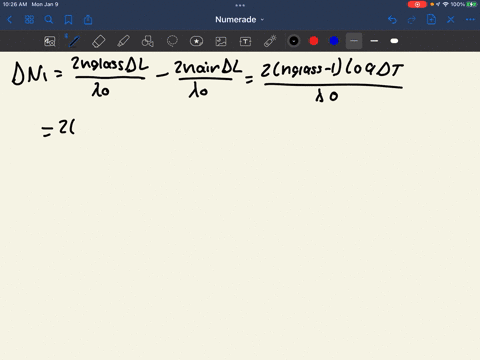Select the Text box tool
Viewport: 480px width, 360px height.
tap(245, 41)
